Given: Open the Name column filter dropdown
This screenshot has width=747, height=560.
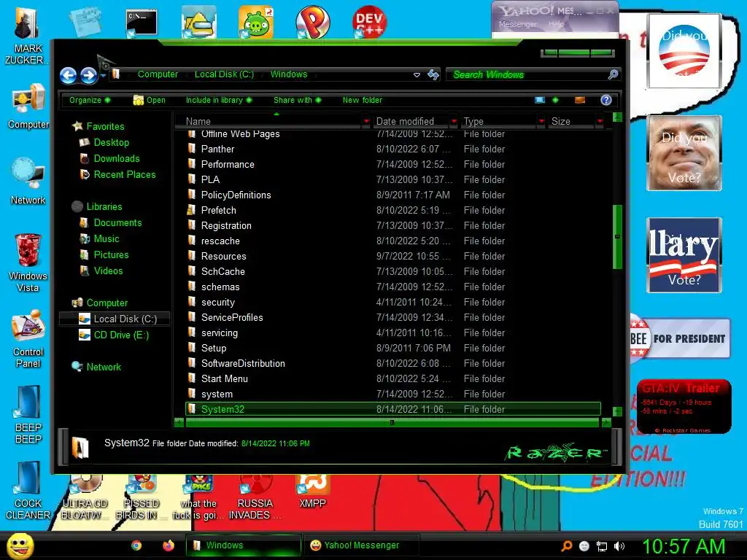Looking at the screenshot, I should pyautogui.click(x=366, y=122).
